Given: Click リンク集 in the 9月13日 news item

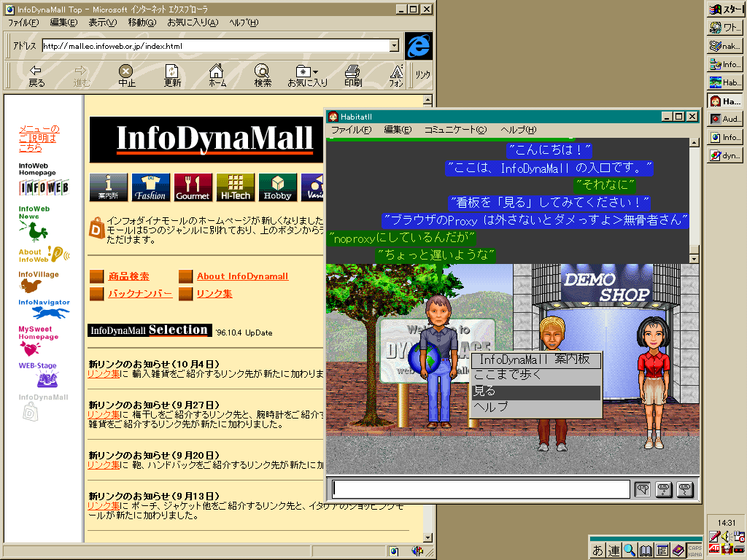Looking at the screenshot, I should point(104,506).
